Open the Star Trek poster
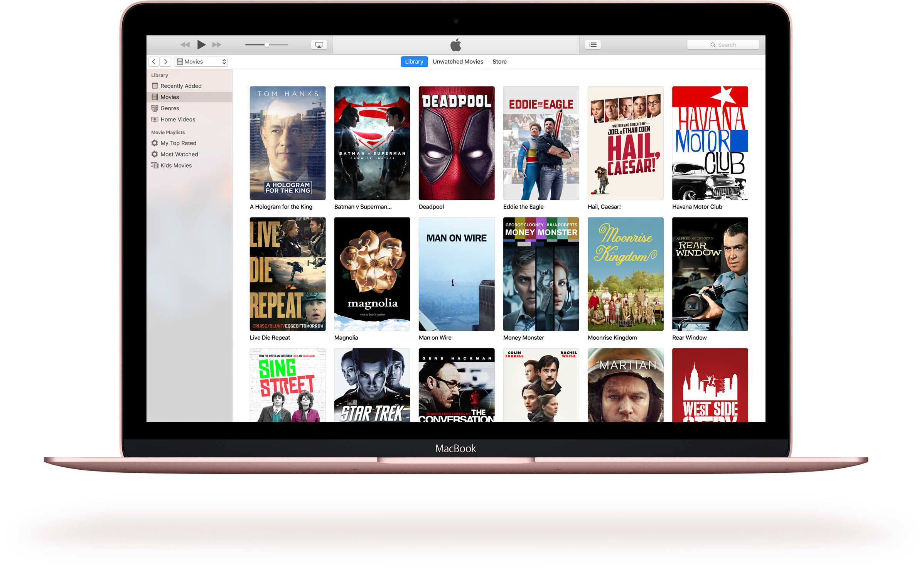 [x=372, y=385]
